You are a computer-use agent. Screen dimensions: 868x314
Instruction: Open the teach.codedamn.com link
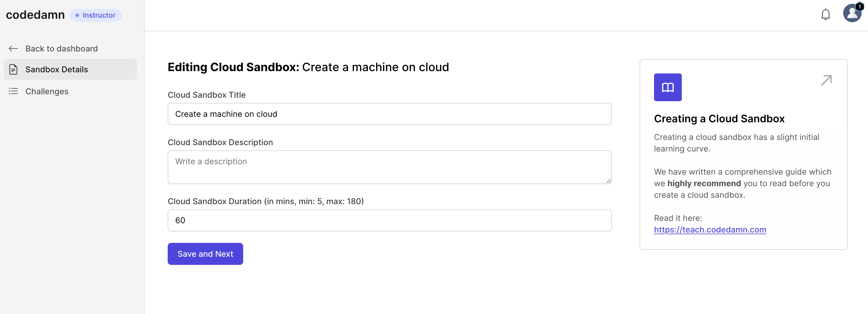tap(710, 230)
